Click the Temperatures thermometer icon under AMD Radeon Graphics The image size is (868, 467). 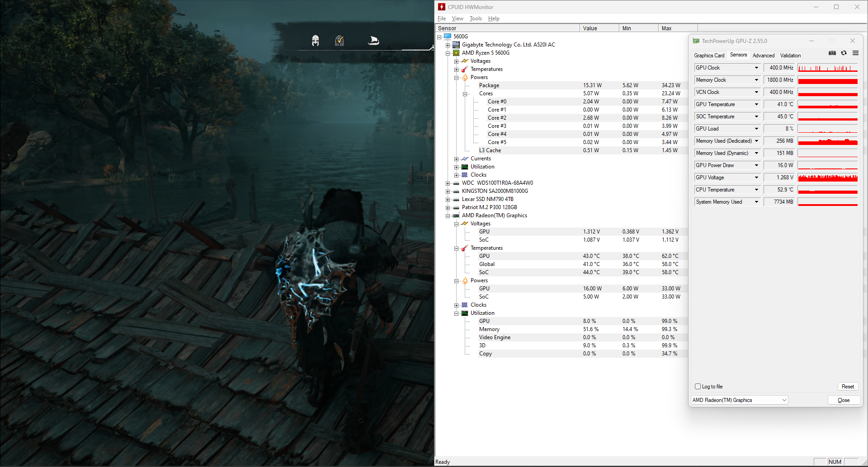465,248
